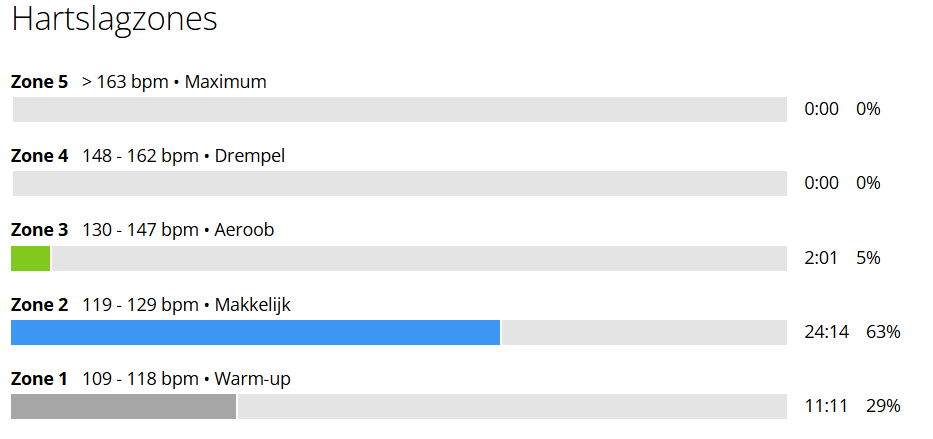Click the 29% percentage for Zone 1
Viewport: 933px width, 439px height.
(883, 406)
